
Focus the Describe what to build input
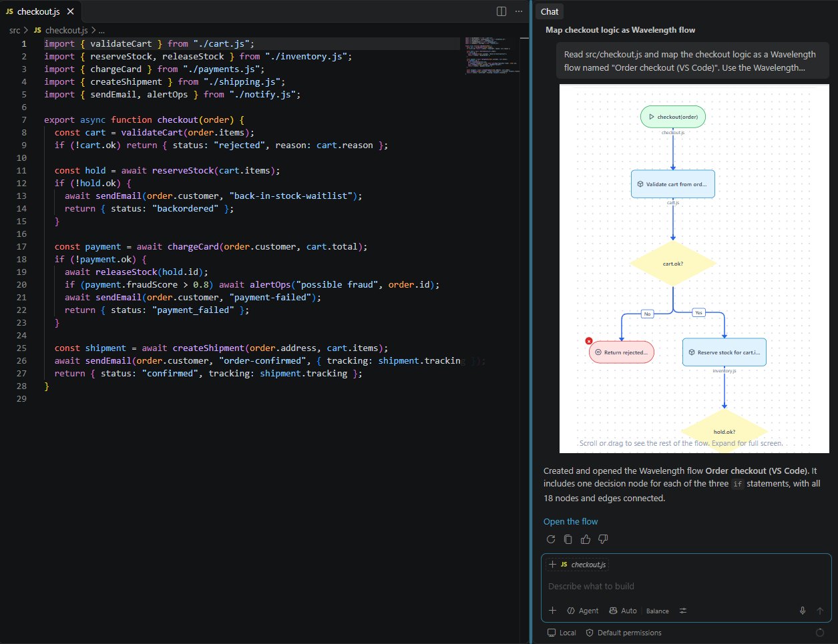click(686, 586)
